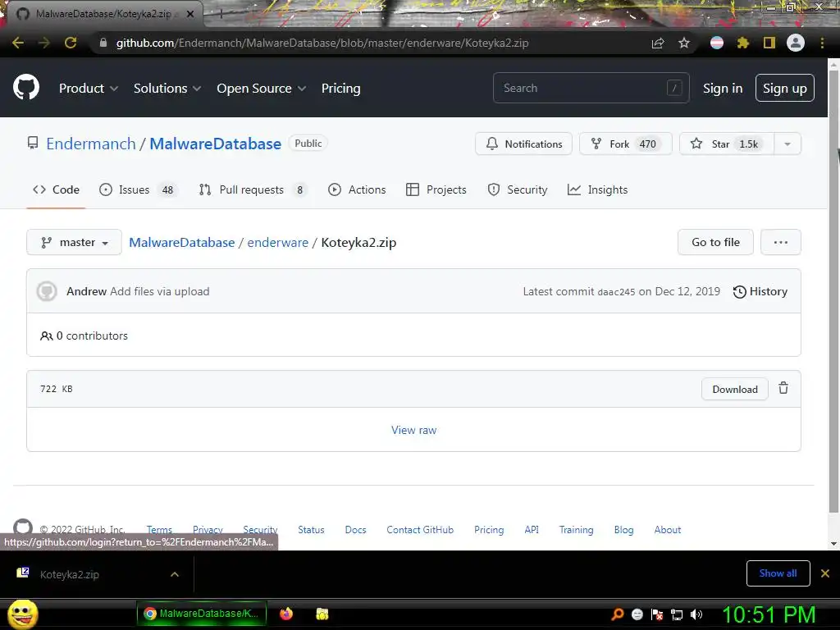Click the smiley face Start button
840x630 pixels.
point(22,614)
